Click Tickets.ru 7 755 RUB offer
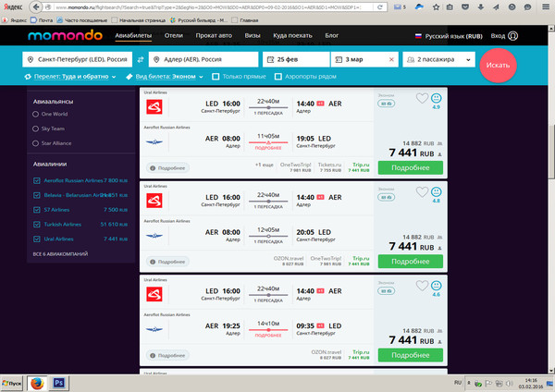The image size is (555, 392). 329,167
